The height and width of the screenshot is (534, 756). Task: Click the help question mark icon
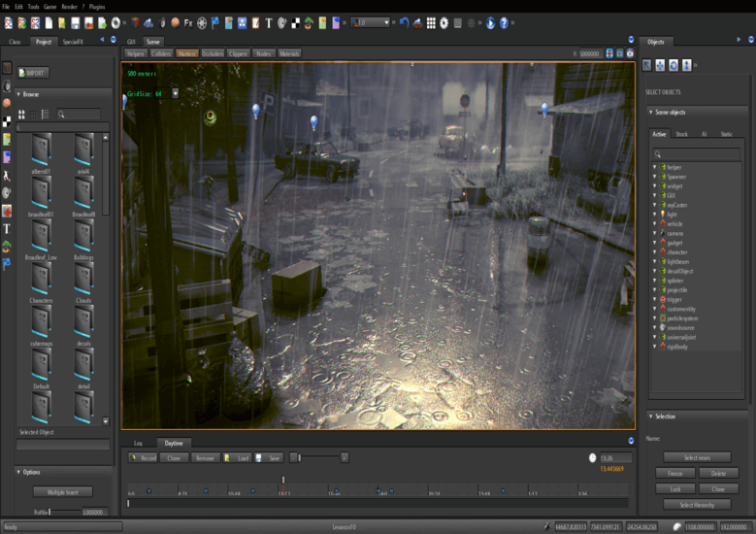[x=504, y=22]
